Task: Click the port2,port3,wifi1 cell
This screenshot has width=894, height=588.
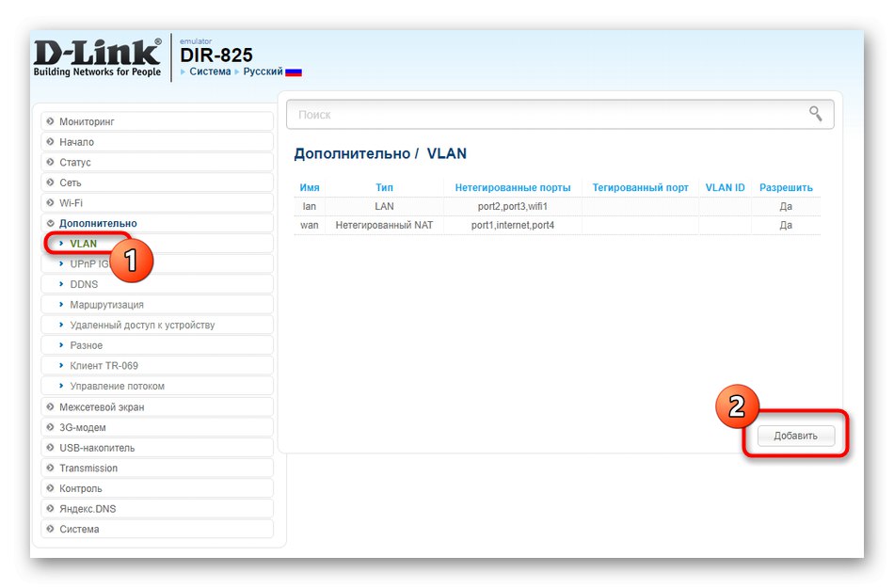Action: [x=513, y=206]
